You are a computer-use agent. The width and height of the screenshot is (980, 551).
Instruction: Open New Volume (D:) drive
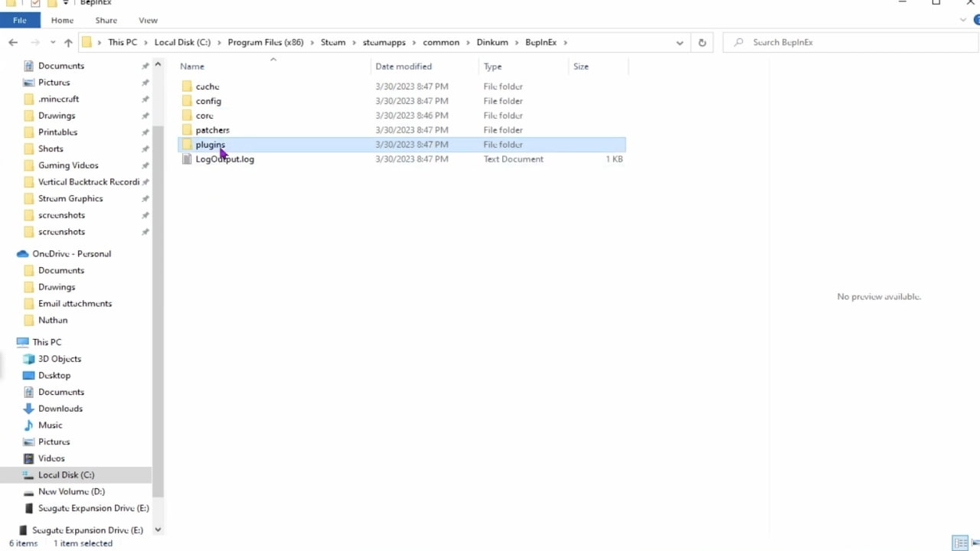(x=71, y=491)
